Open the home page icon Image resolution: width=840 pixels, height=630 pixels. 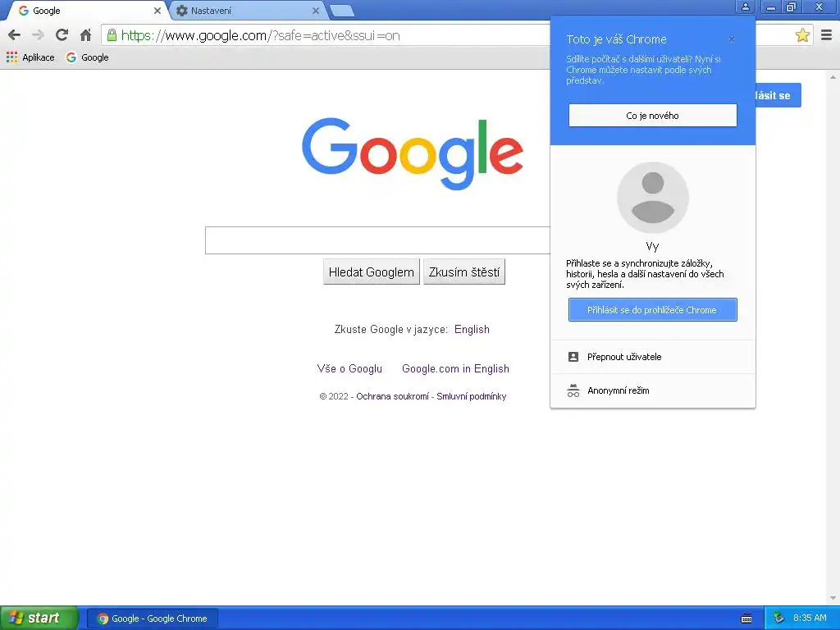(x=85, y=35)
